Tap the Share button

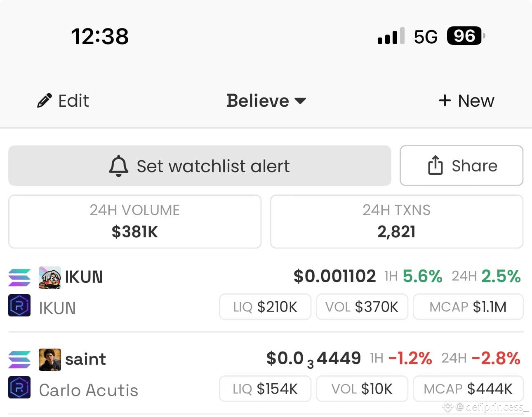(x=461, y=166)
